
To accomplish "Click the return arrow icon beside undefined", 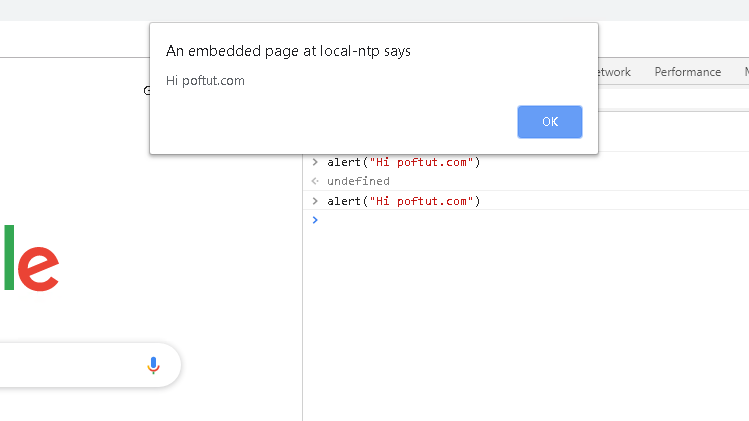I will tap(315, 181).
